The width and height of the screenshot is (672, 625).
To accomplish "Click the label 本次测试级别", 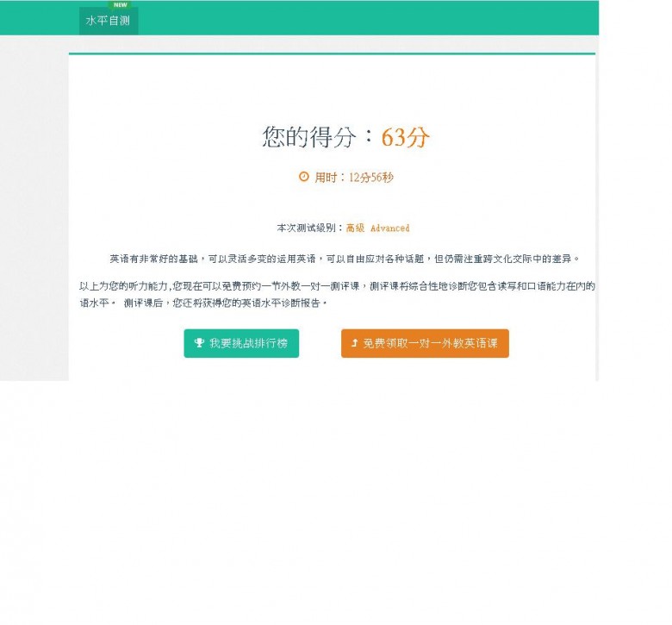I will click(306, 228).
